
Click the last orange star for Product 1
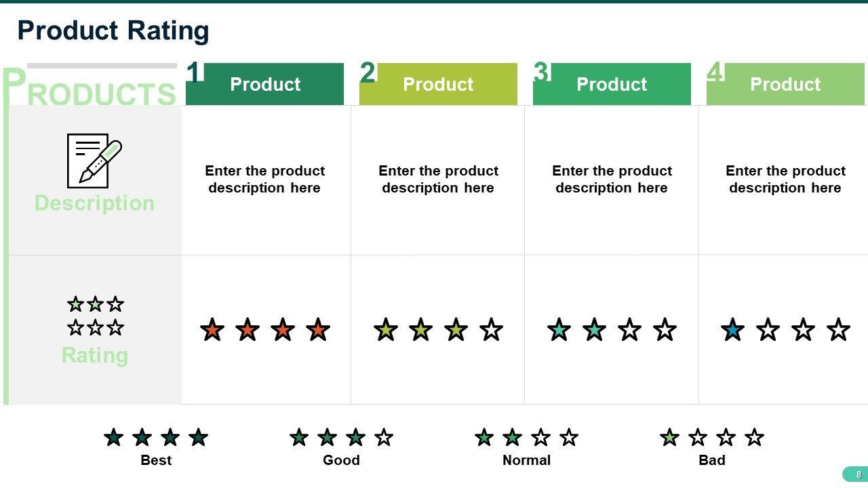(x=317, y=330)
